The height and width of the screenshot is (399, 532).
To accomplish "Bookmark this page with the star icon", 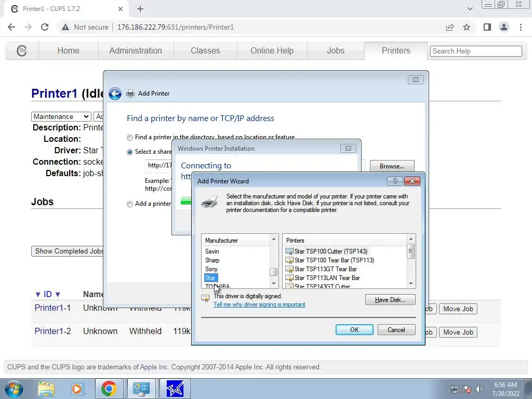I will tap(467, 27).
